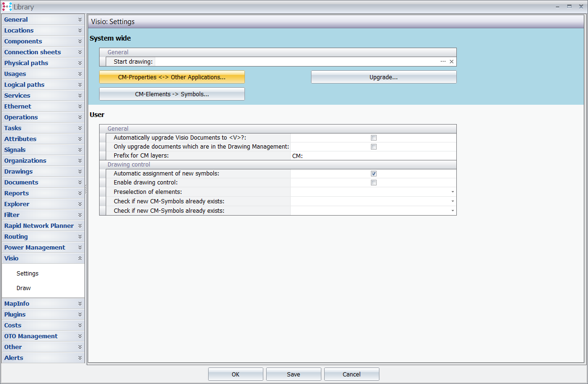Expand the Routing sidebar section
This screenshot has width=588, height=384.
point(43,237)
